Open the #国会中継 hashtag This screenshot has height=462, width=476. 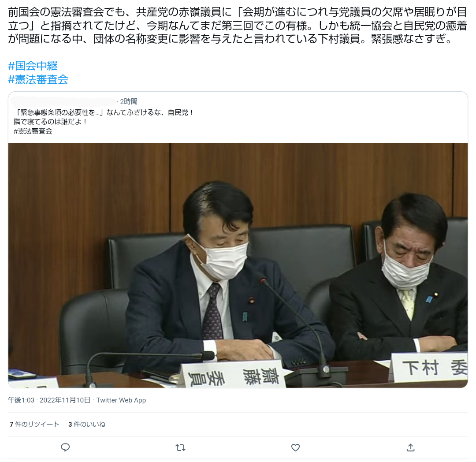(33, 66)
